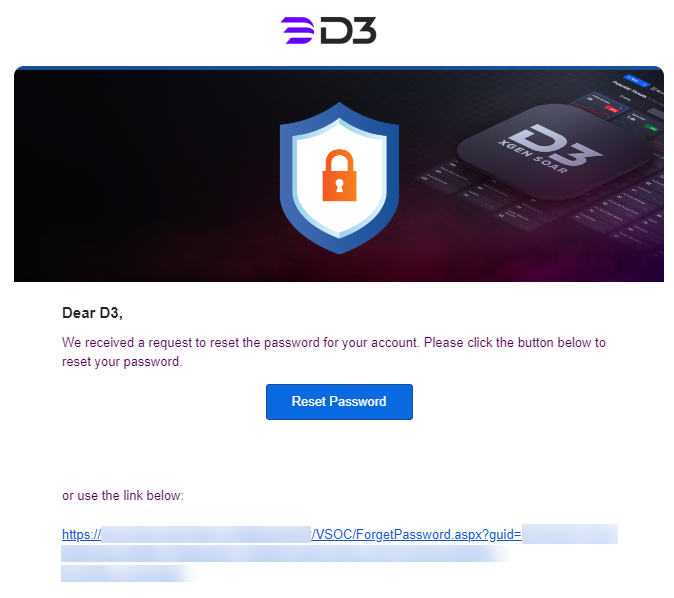Click the Reset Password button
The height and width of the screenshot is (598, 674).
pyautogui.click(x=339, y=402)
